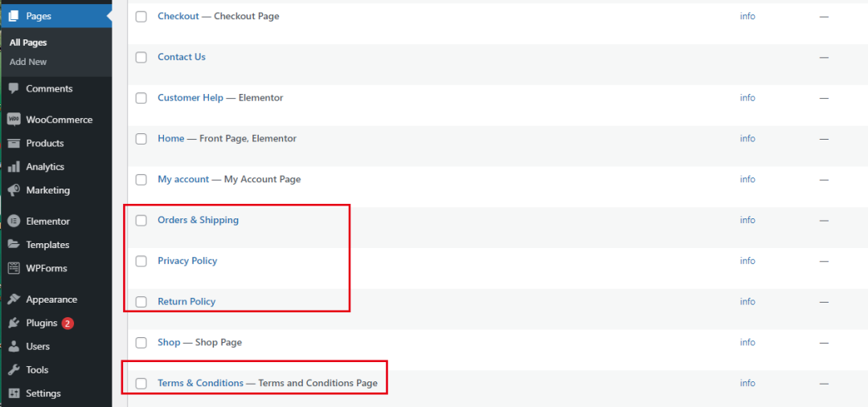Open the WPForms menu item
Screen dimensions: 868x407
pyautogui.click(x=46, y=268)
